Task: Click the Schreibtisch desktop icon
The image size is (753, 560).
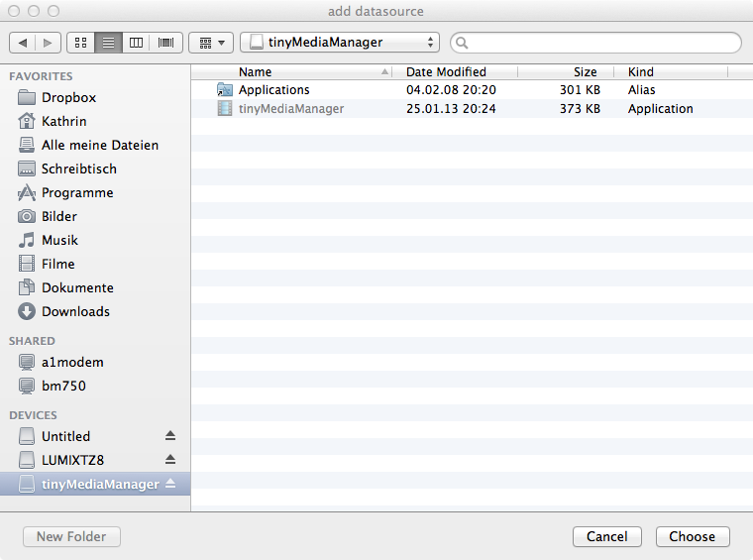Action: (27, 168)
